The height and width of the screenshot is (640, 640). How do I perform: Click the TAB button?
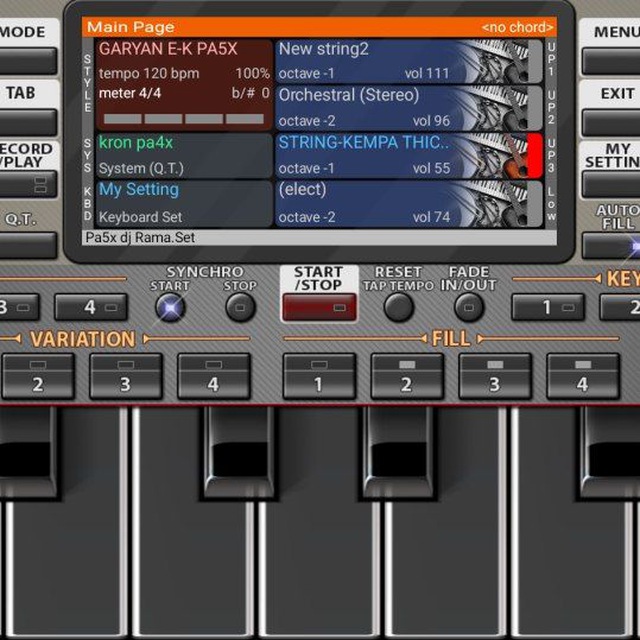28,122
